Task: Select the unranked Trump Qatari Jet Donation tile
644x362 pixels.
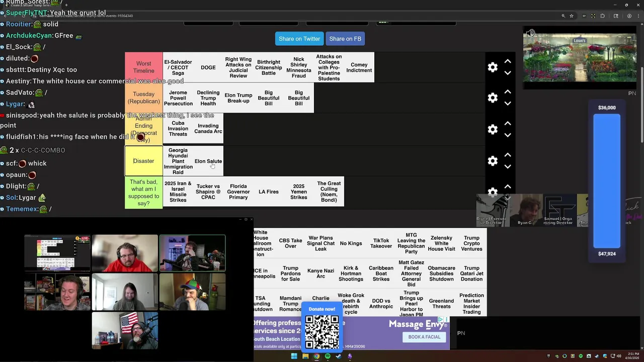Action: (471, 274)
